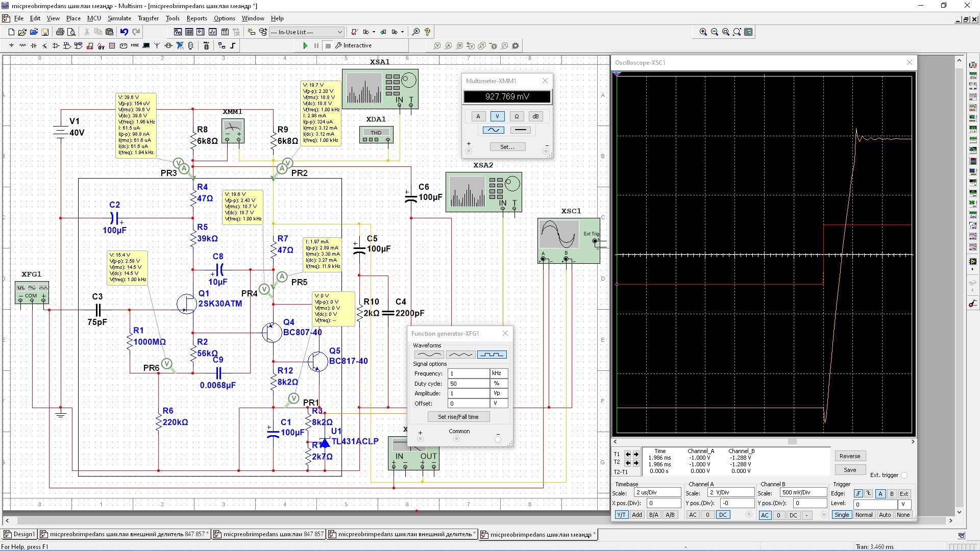Select the square waveform in the Function generator
Screen dimensions: 980x551
(x=492, y=355)
